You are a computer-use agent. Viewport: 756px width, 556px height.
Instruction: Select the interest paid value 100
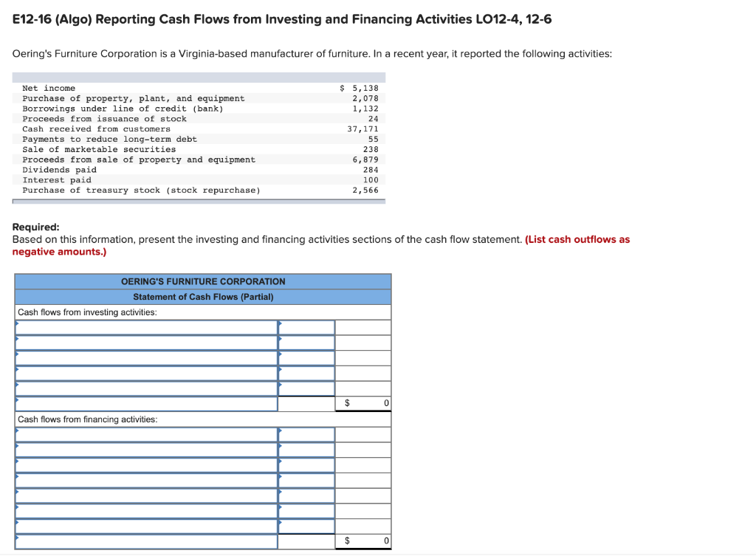click(x=371, y=180)
